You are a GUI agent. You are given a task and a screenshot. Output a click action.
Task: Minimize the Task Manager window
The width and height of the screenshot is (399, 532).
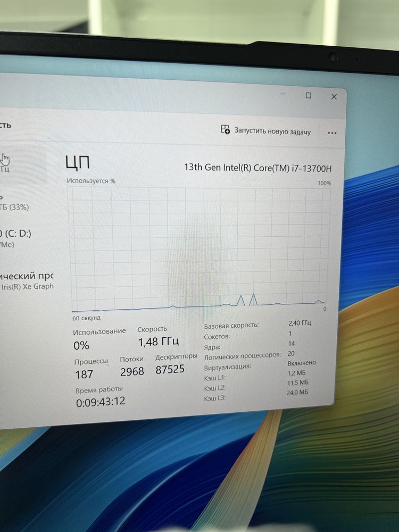[282, 94]
